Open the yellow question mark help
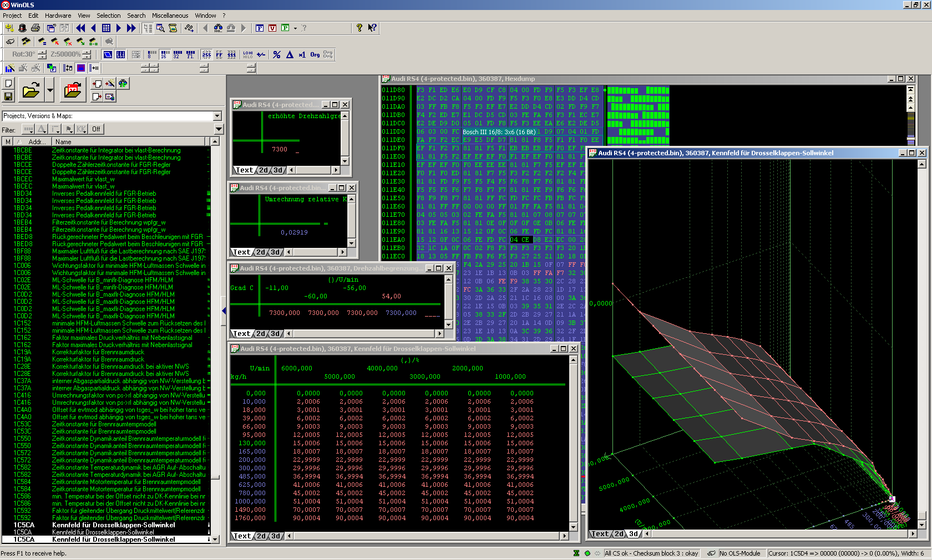 click(x=359, y=28)
